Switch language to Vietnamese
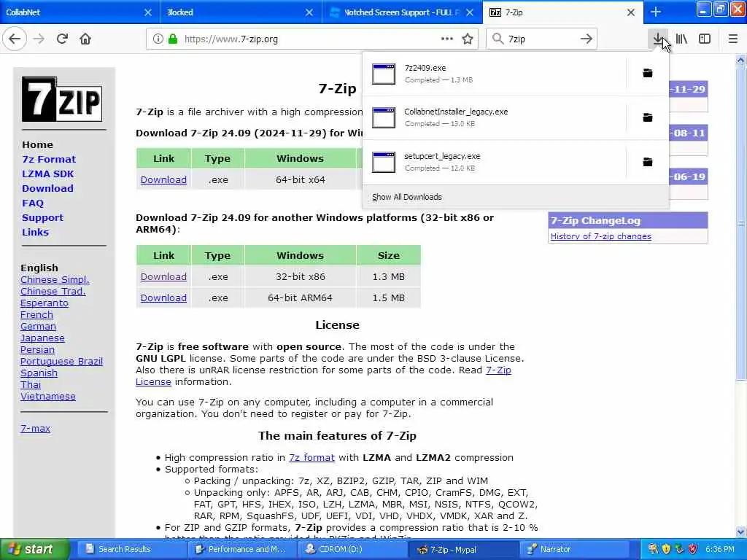Screen dimensions: 747x560 [48, 396]
